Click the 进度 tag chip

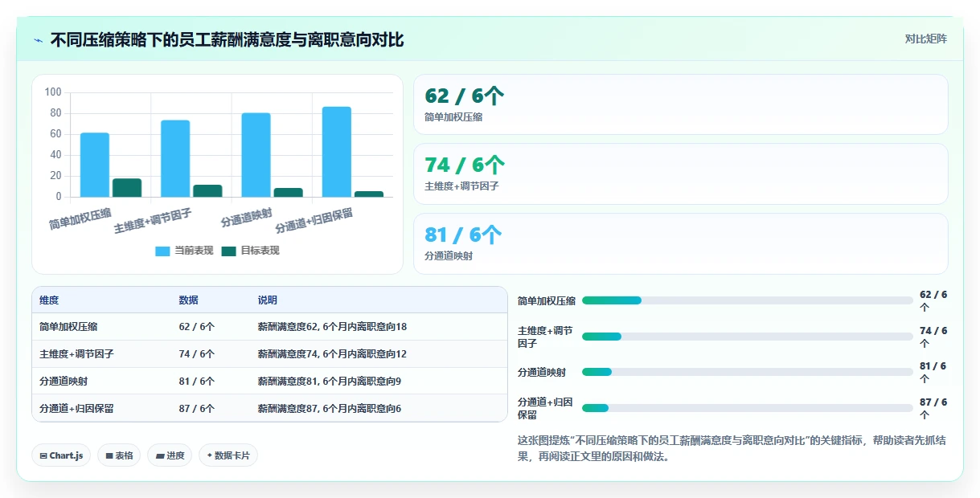coord(170,455)
